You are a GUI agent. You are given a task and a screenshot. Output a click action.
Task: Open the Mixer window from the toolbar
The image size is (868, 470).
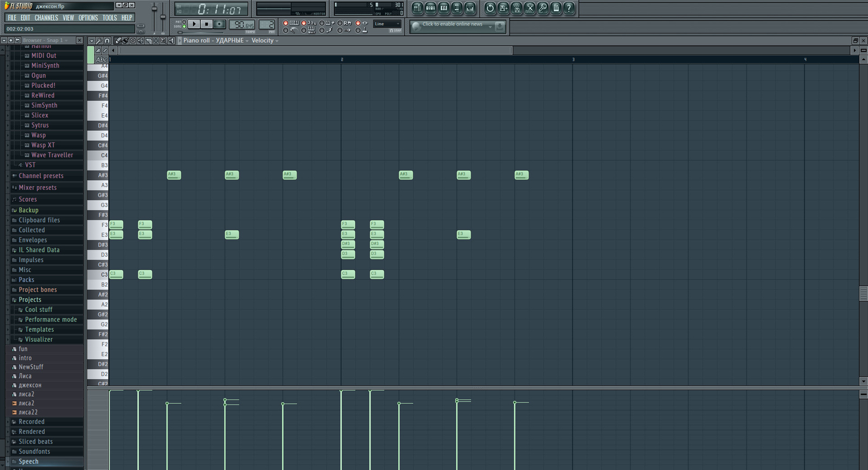[x=470, y=8]
